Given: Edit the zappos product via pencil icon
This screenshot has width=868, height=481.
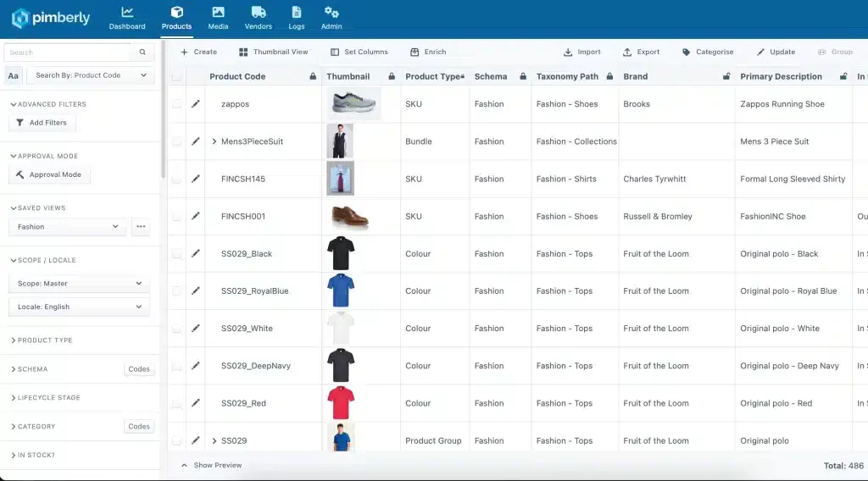Looking at the screenshot, I should tap(196, 104).
